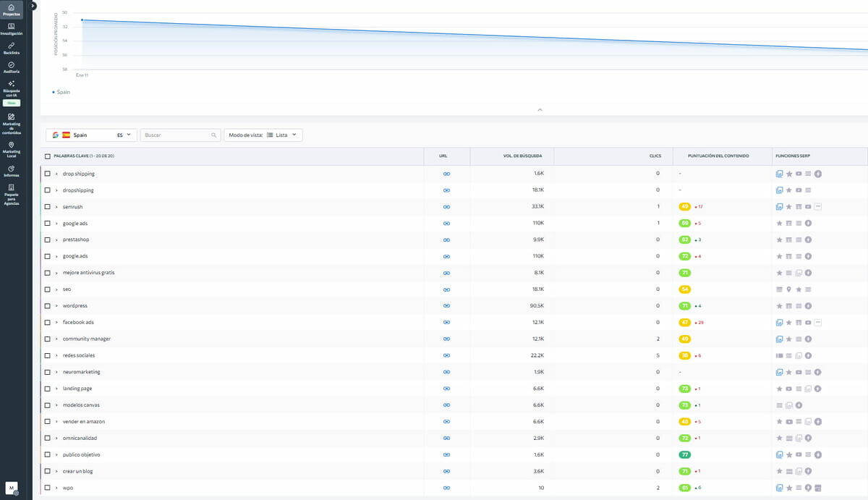Open the Backlinks sidebar icon

pyautogui.click(x=11, y=48)
